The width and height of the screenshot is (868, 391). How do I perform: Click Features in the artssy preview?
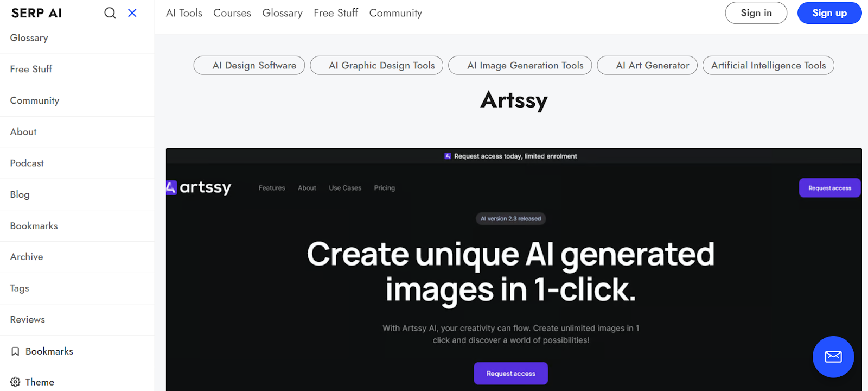(272, 188)
